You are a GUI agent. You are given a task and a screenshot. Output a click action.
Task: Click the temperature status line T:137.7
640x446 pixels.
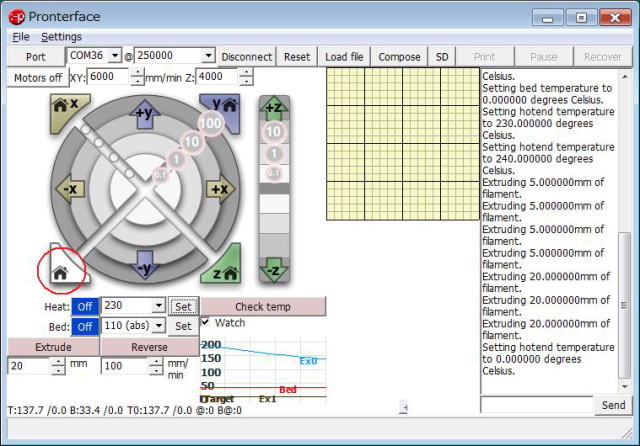point(125,410)
